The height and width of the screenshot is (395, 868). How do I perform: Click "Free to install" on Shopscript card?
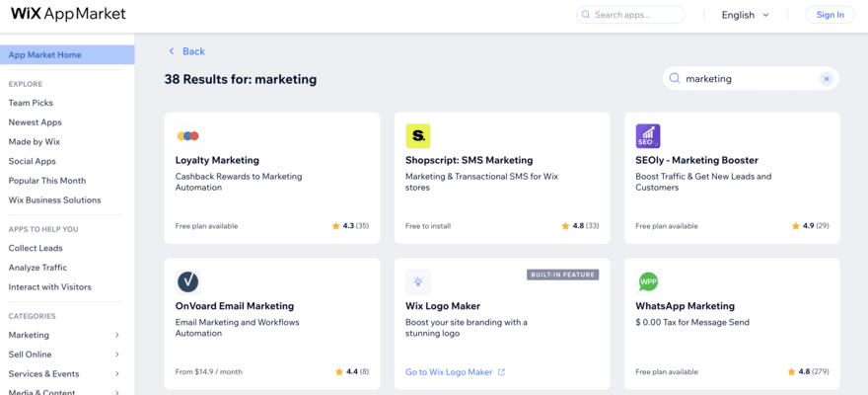point(428,226)
